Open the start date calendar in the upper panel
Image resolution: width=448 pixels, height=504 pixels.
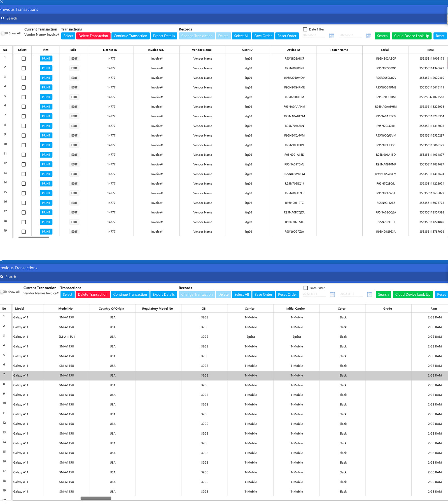coord(332,36)
